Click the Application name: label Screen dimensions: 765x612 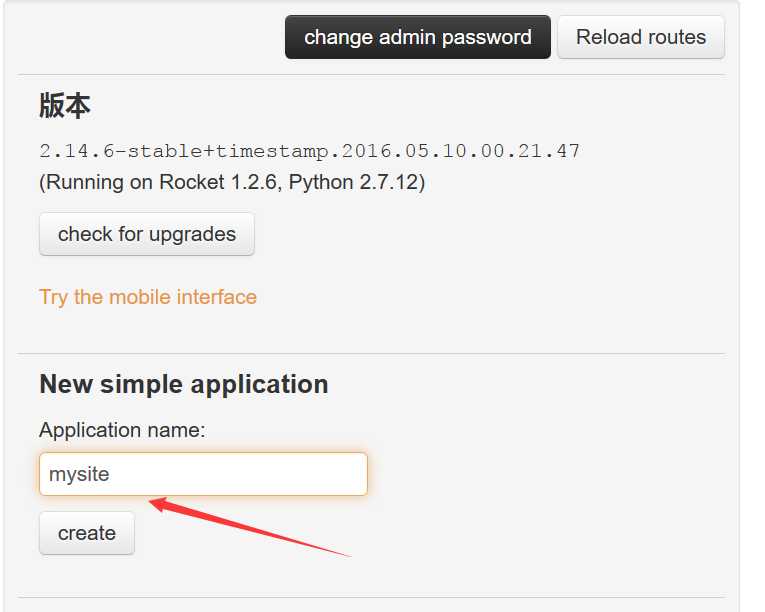click(122, 430)
